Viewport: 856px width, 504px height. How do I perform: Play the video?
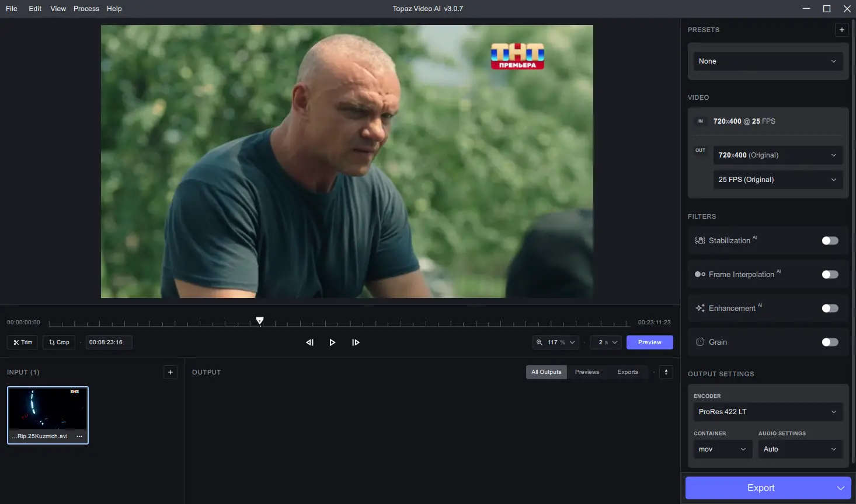tap(332, 342)
